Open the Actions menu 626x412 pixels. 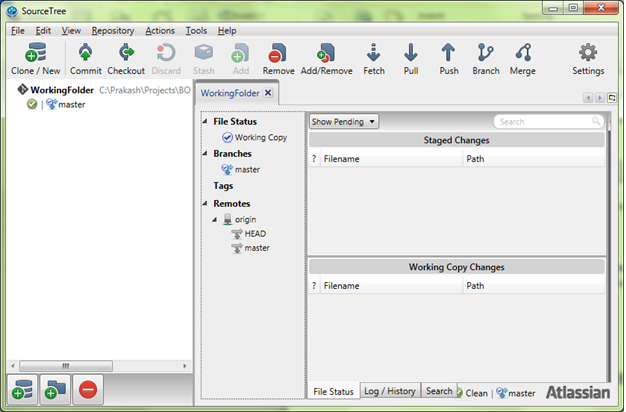pos(160,31)
